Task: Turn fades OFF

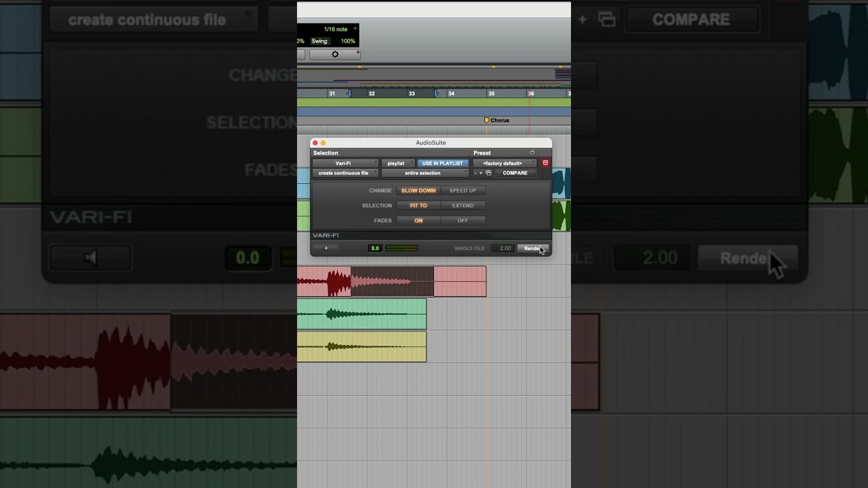Action: pos(463,220)
